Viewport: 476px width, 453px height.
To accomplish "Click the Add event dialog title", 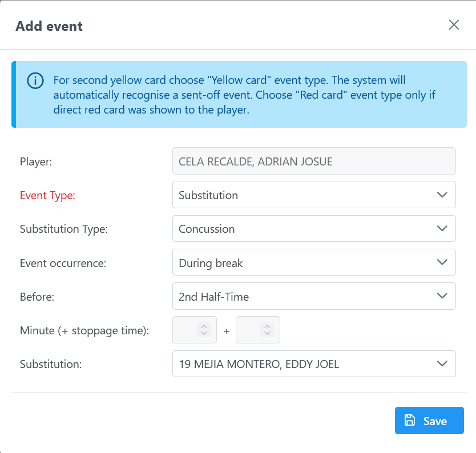I will pos(49,26).
